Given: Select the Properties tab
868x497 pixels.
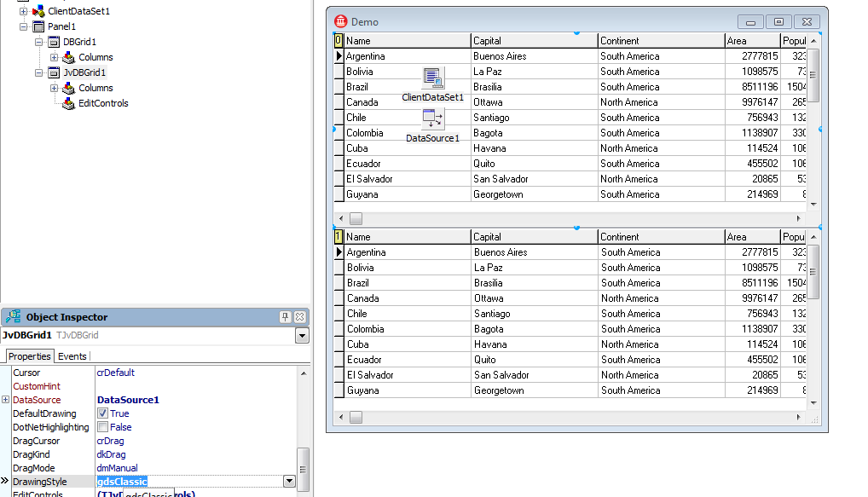Looking at the screenshot, I should coord(30,356).
